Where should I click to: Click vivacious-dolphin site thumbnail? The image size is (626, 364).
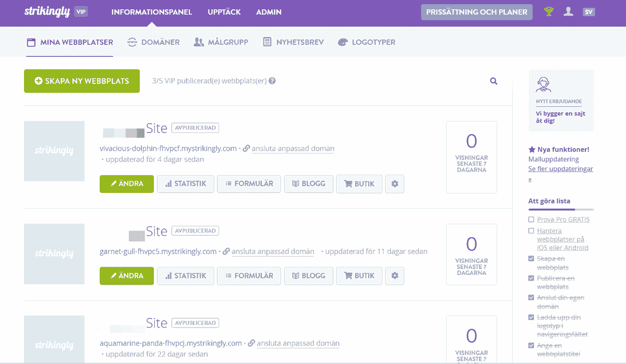pyautogui.click(x=54, y=151)
